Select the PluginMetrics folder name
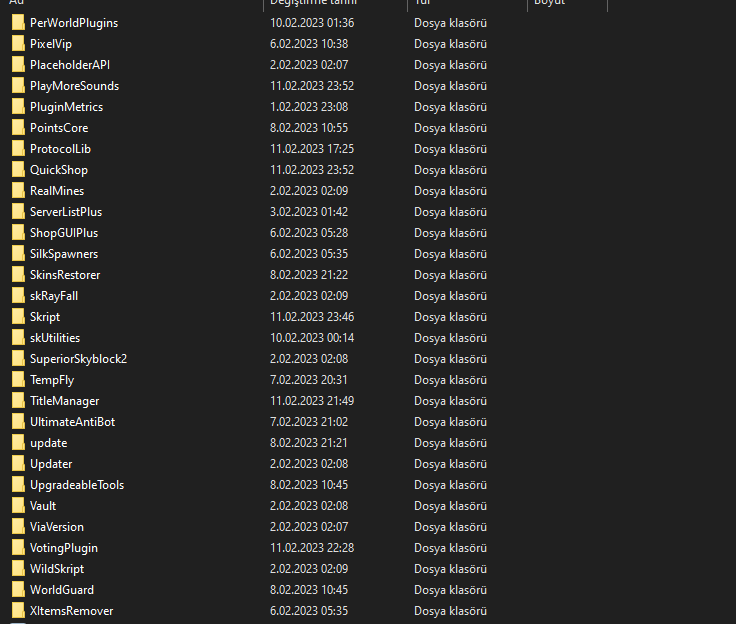Image resolution: width=736 pixels, height=624 pixels. (67, 107)
